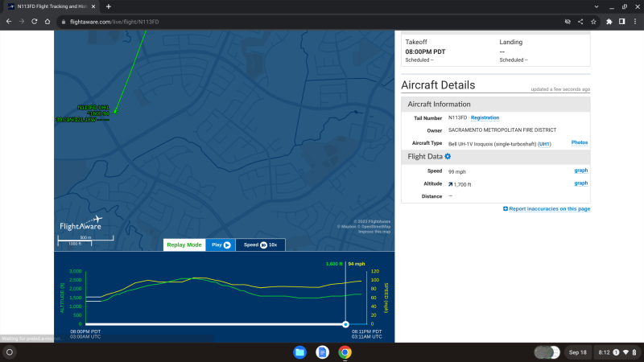
Task: Open the Registration link
Action: pyautogui.click(x=485, y=117)
